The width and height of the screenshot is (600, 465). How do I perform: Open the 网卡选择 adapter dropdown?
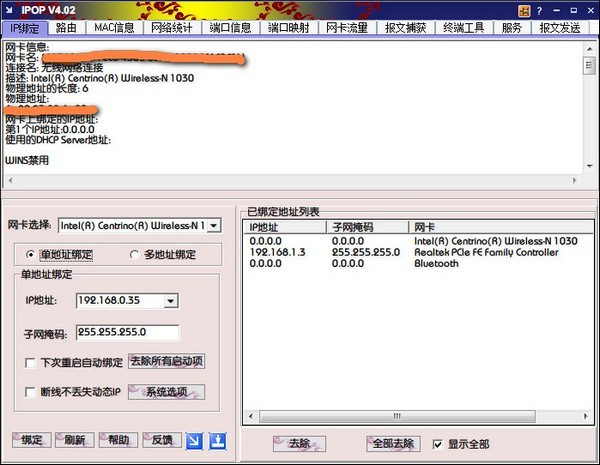[x=214, y=225]
